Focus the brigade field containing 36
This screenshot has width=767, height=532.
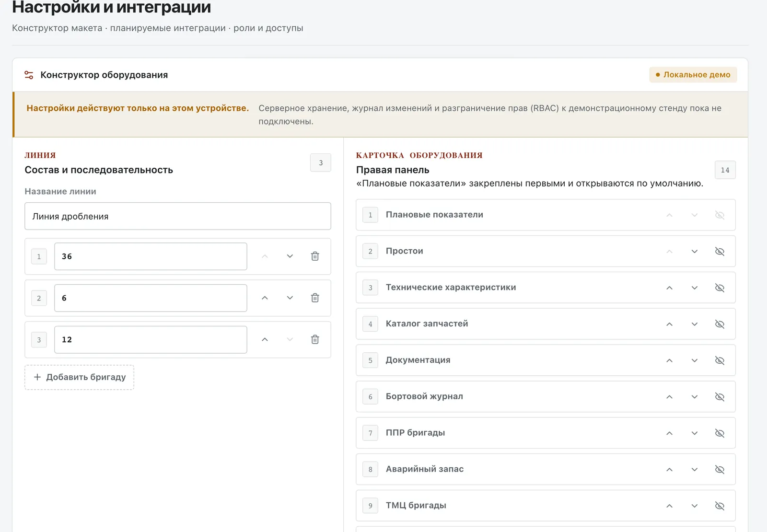[x=151, y=256]
